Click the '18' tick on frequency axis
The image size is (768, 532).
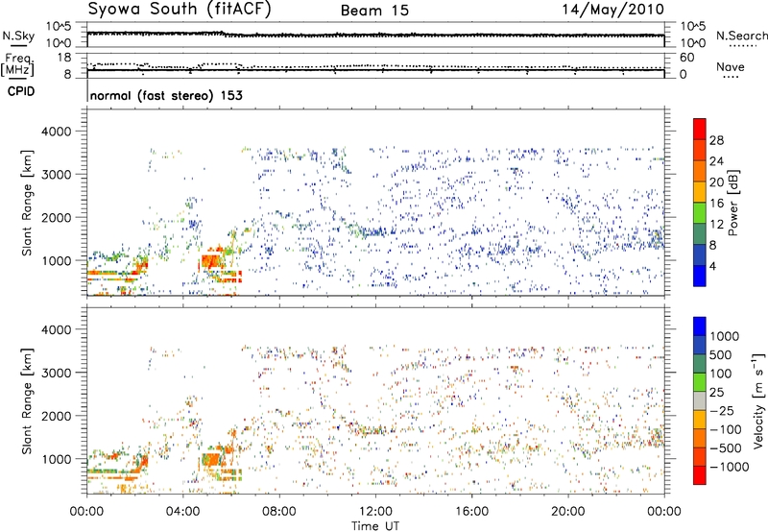click(x=64, y=58)
